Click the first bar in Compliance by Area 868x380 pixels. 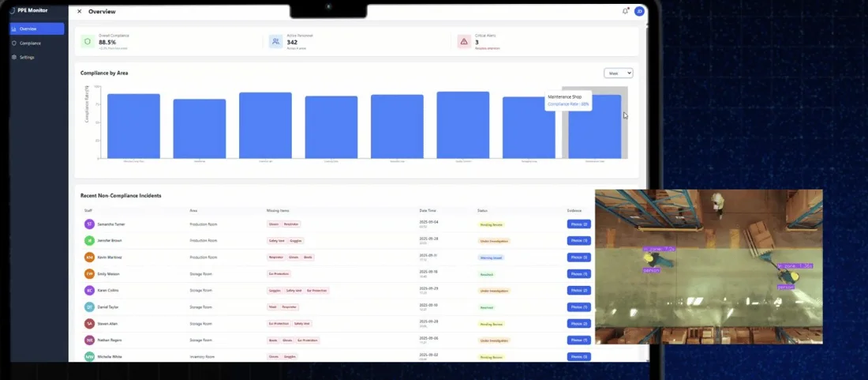(133, 126)
